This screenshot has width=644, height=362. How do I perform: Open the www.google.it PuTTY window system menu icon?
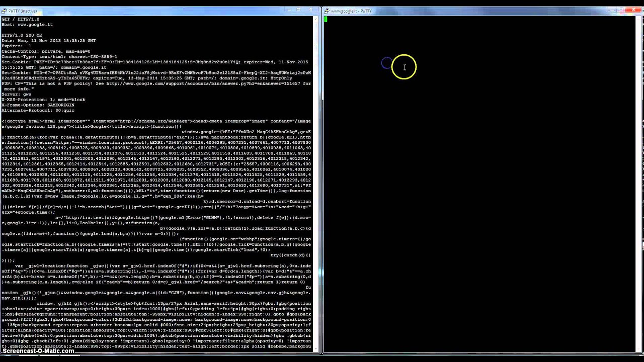(x=327, y=11)
